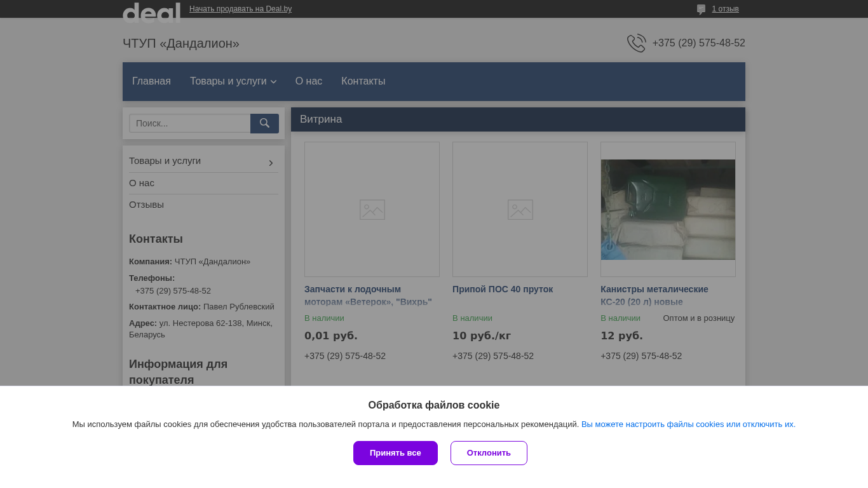Click the cookie settings link
This screenshot has width=868, height=488.
(x=688, y=424)
